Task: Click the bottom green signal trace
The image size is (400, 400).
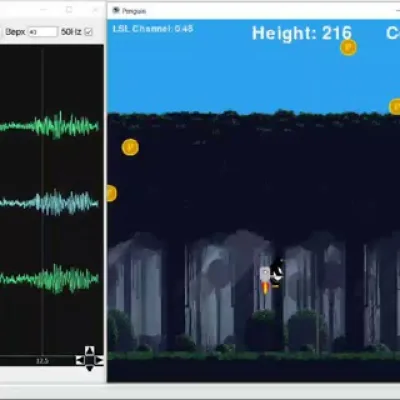Action: coord(50,279)
